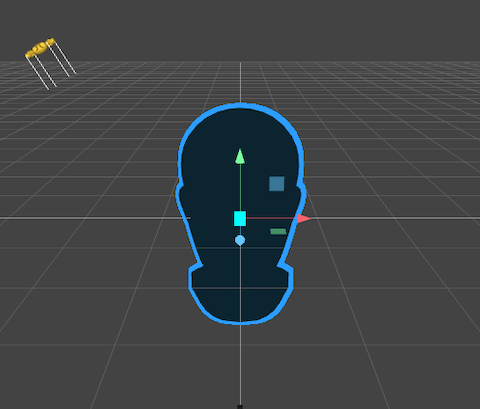Click the white vertical line above the head

[x=240, y=82]
